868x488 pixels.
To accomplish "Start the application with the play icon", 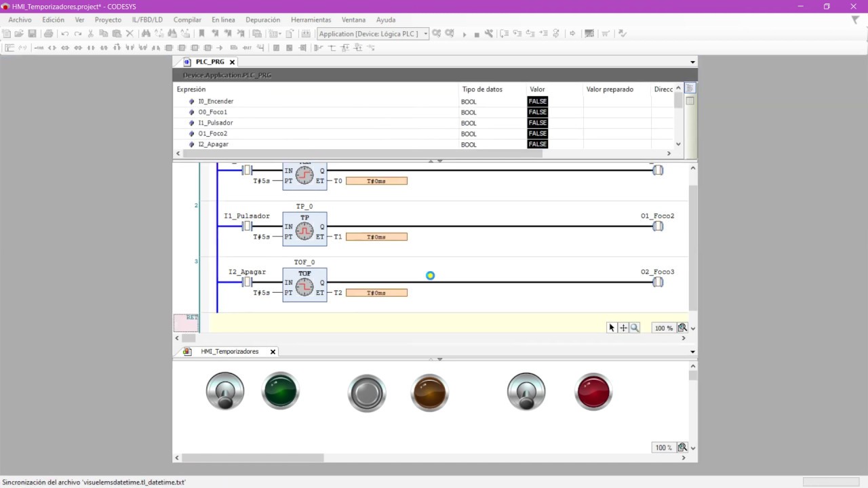I will (465, 34).
